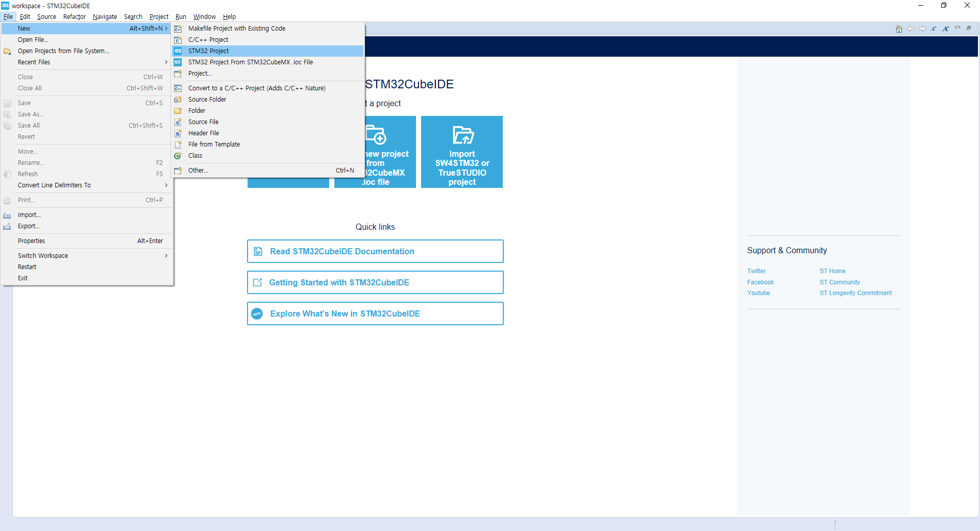The width and height of the screenshot is (980, 531).
Task: Click the Source Folder icon in submenu
Action: (178, 100)
